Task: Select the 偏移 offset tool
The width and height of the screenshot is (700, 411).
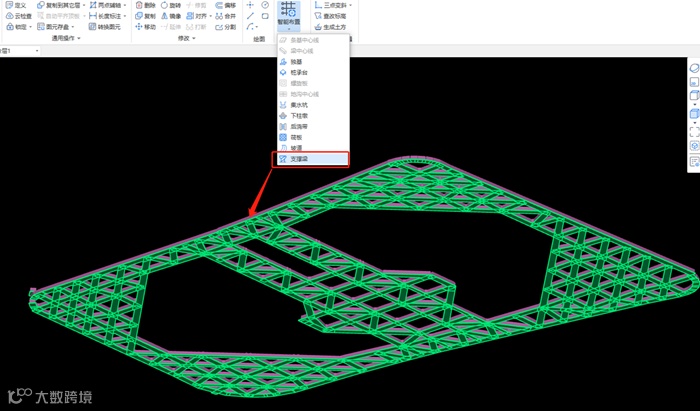Action: point(226,5)
